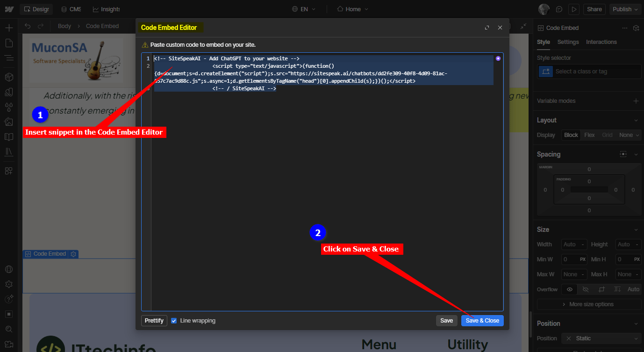The image size is (644, 352).
Task: Open the account avatar menu
Action: point(544,9)
